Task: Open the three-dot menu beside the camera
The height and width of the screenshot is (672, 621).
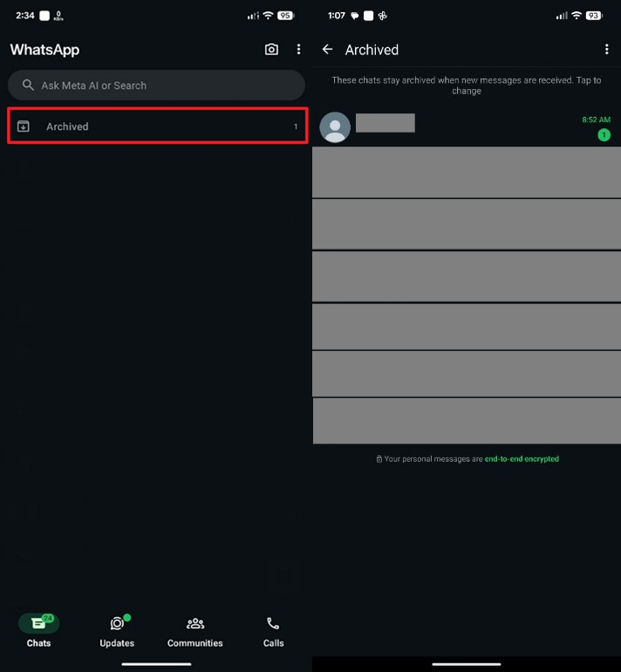Action: pyautogui.click(x=298, y=49)
